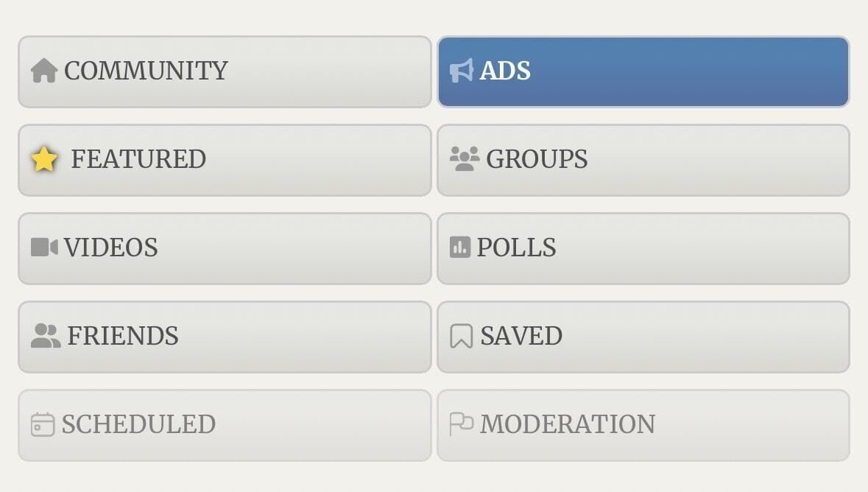
Task: Open Saved items
Action: (x=643, y=337)
